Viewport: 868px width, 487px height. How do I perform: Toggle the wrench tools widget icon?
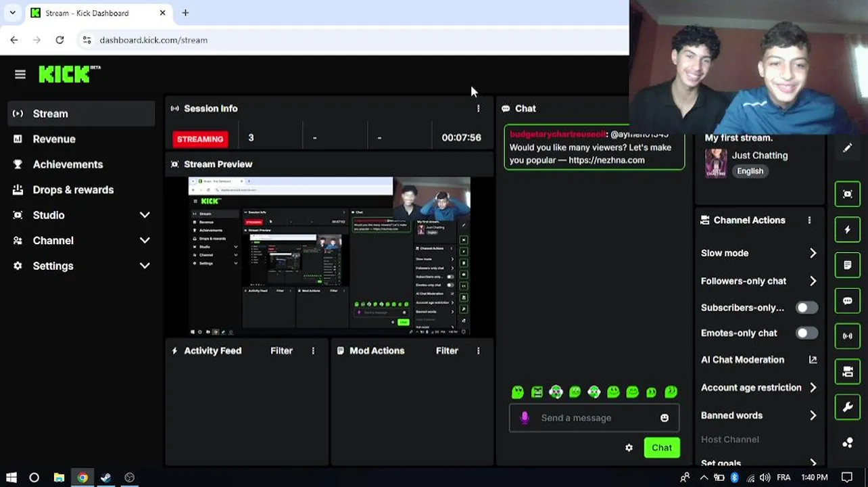(x=848, y=407)
